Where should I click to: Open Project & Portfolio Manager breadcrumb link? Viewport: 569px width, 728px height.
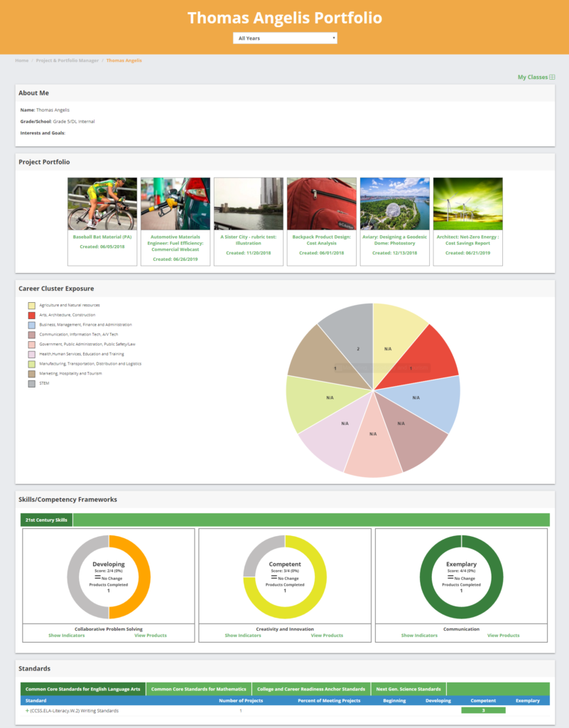(x=67, y=60)
